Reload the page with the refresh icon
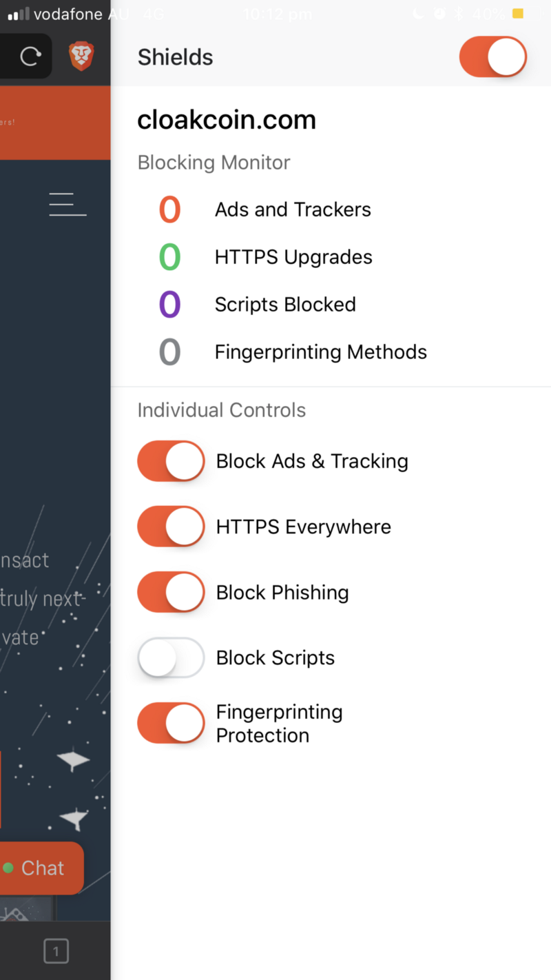Screen dimensions: 551x980 pyautogui.click(x=30, y=57)
